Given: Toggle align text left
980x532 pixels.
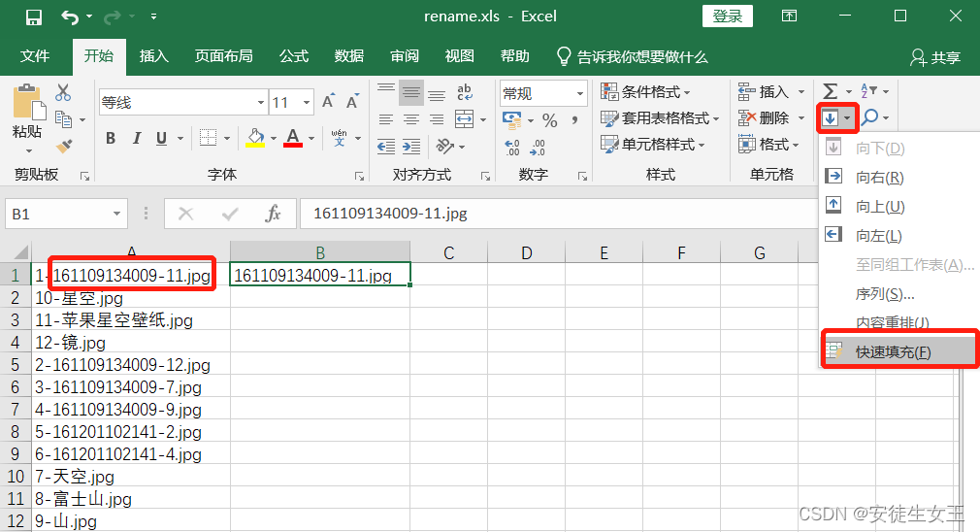Looking at the screenshot, I should [386, 118].
